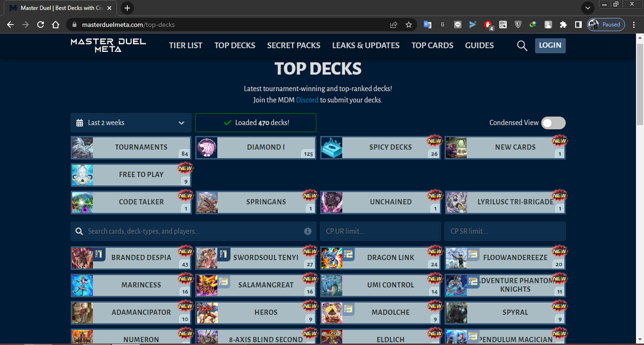Image resolution: width=644 pixels, height=345 pixels.
Task: Open the LINE extension icon
Action: [457, 24]
